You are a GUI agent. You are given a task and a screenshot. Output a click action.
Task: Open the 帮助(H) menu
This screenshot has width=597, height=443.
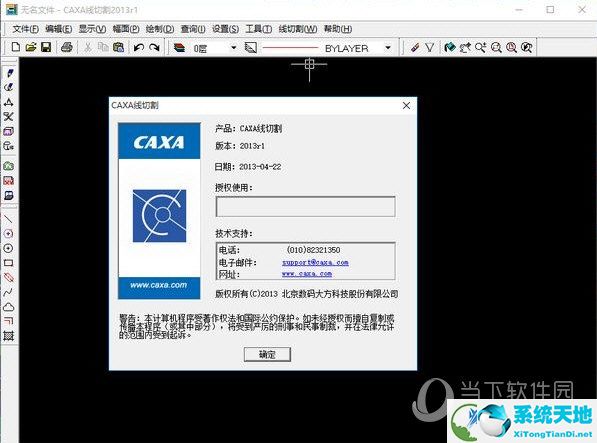338,29
